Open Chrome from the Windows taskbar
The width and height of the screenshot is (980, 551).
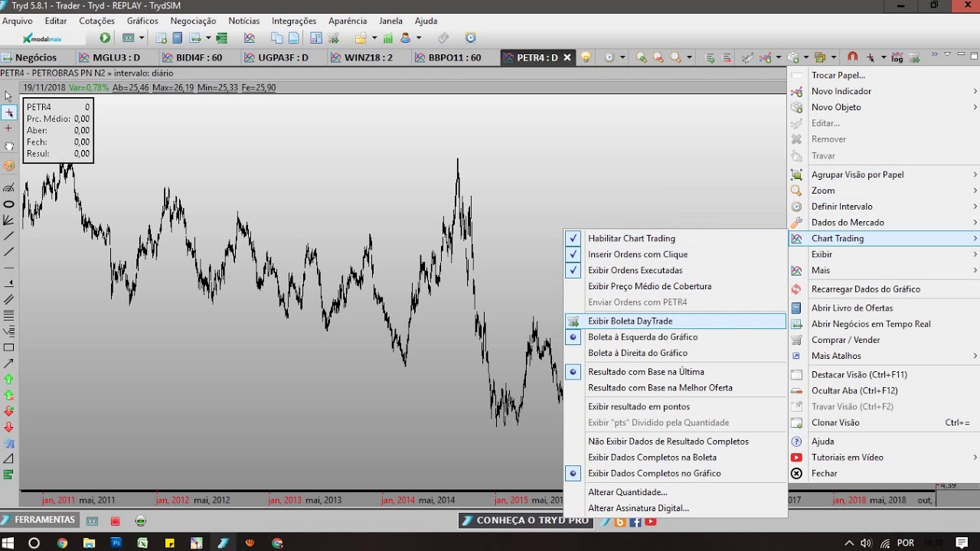click(x=62, y=543)
